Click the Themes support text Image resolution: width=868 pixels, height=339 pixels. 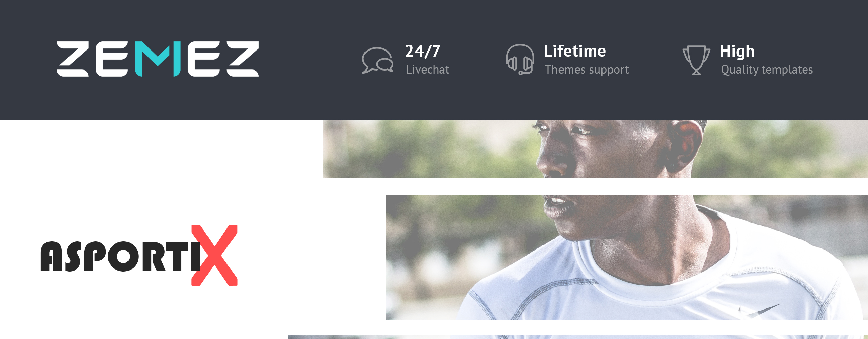(587, 70)
